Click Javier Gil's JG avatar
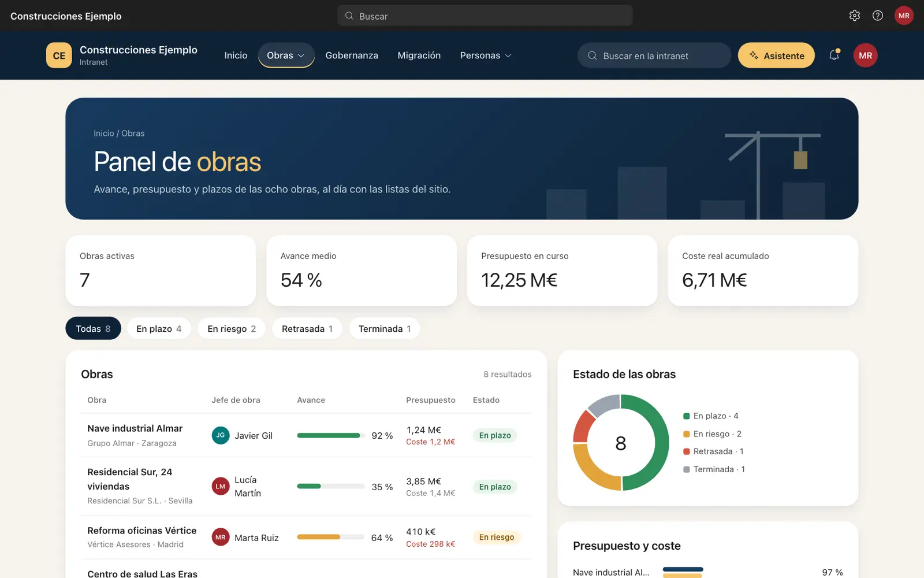 click(x=221, y=435)
